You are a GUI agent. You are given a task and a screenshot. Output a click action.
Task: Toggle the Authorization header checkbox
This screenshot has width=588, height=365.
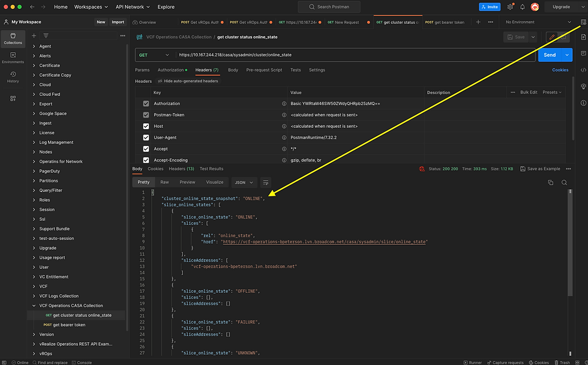point(146,103)
